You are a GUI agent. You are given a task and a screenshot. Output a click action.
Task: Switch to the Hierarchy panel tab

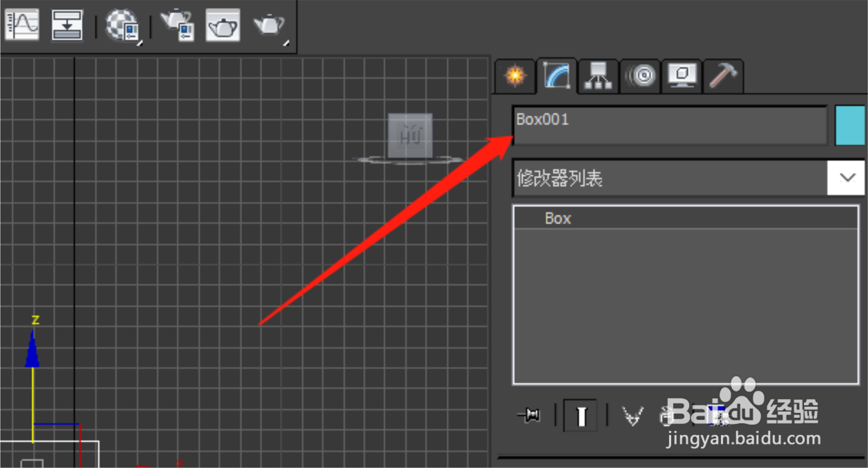pyautogui.click(x=598, y=76)
